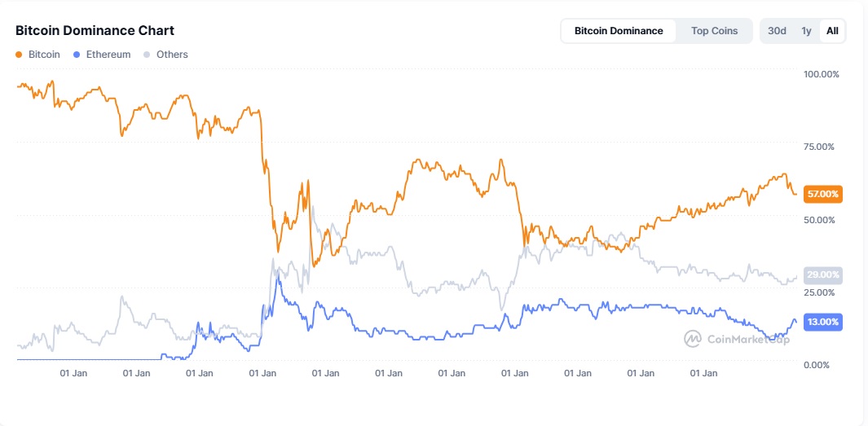Select the 30d time range
Screen dimensions: 868x426
778,31
